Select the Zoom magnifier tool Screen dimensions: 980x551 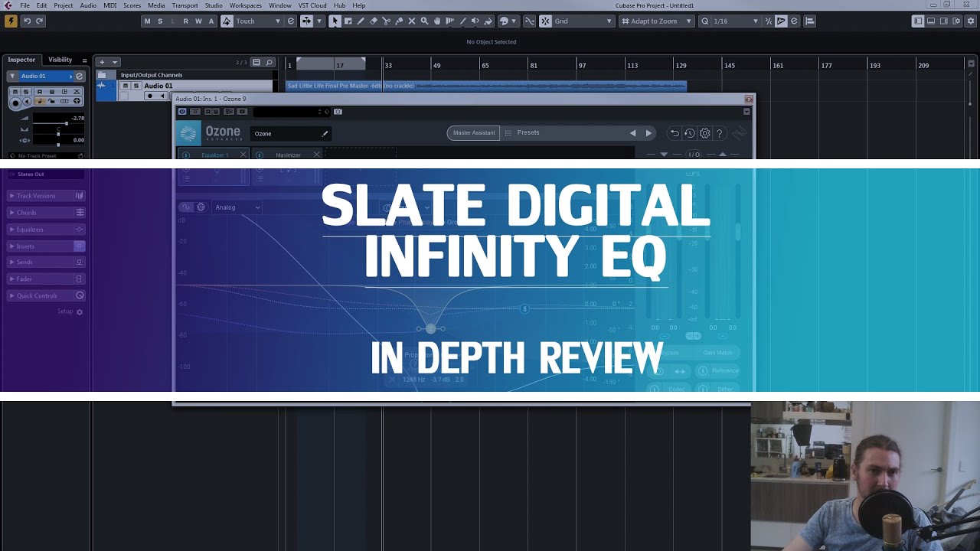pyautogui.click(x=424, y=21)
